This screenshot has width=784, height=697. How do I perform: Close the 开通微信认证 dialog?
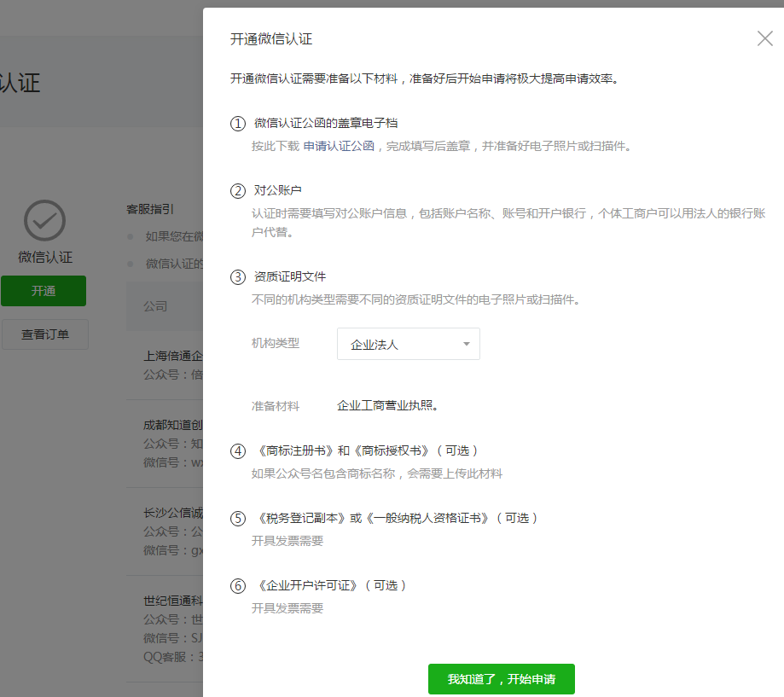click(x=764, y=38)
